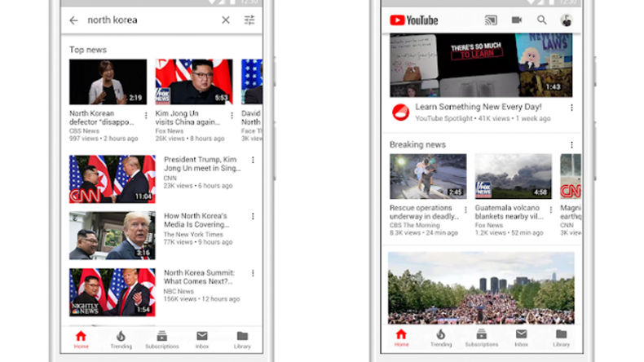The height and width of the screenshot is (362, 644).
Task: Select 'North Korea Summit: What Comes Next' title
Action: [199, 277]
